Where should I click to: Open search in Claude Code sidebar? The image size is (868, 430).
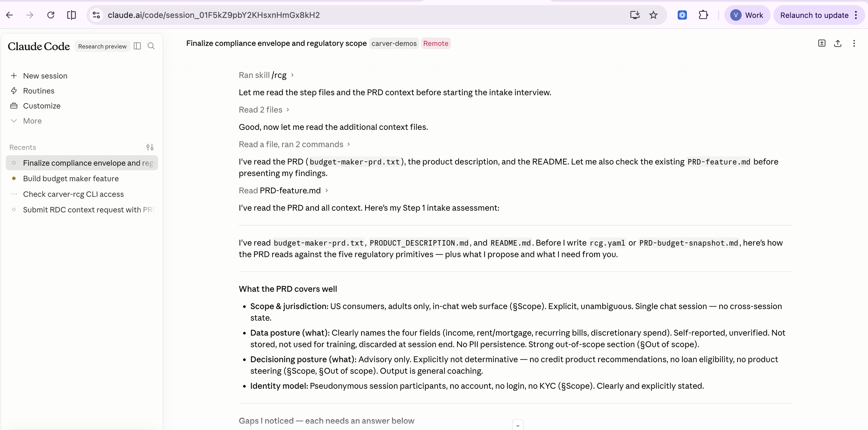coord(151,46)
